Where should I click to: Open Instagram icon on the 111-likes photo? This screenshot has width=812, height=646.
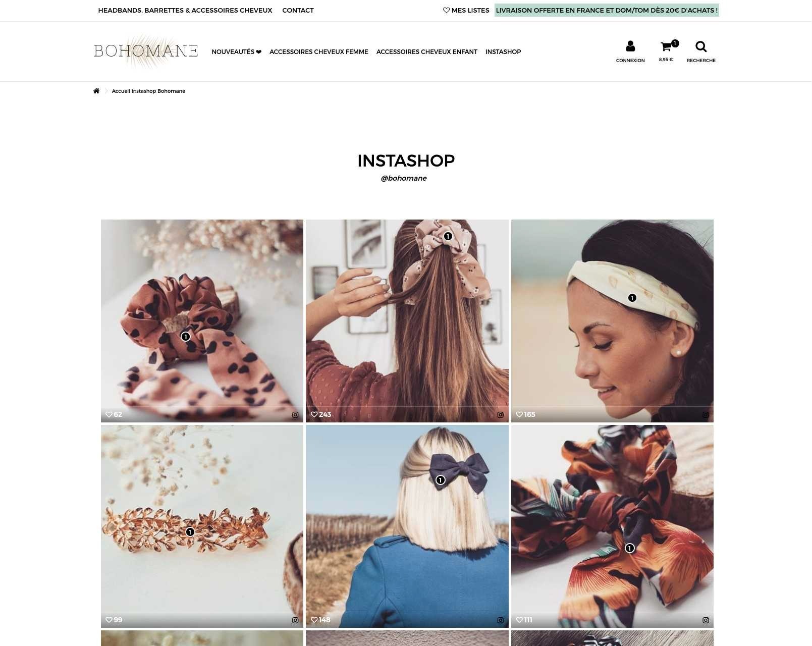[706, 620]
